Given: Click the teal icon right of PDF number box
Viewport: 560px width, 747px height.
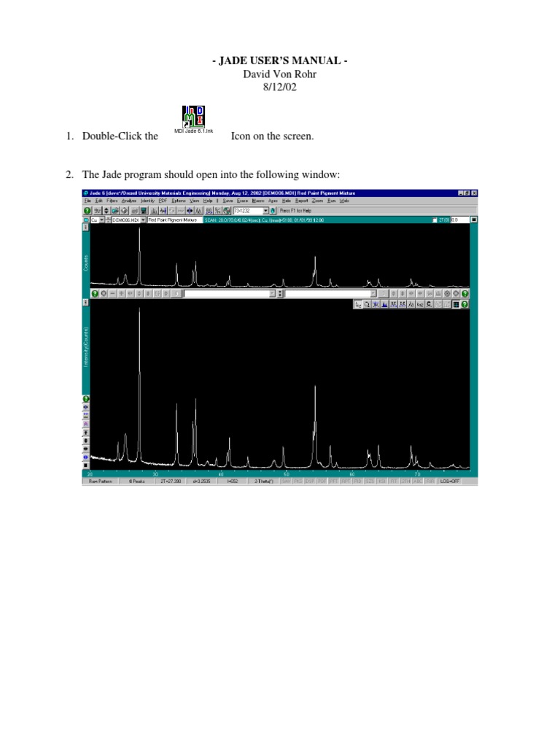Looking at the screenshot, I should 273,211.
